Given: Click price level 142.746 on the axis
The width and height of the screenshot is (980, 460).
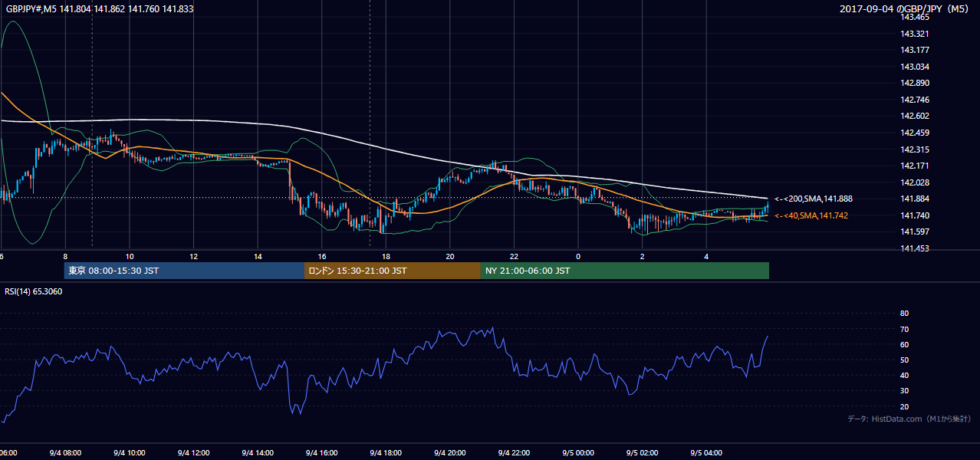Looking at the screenshot, I should coord(914,100).
